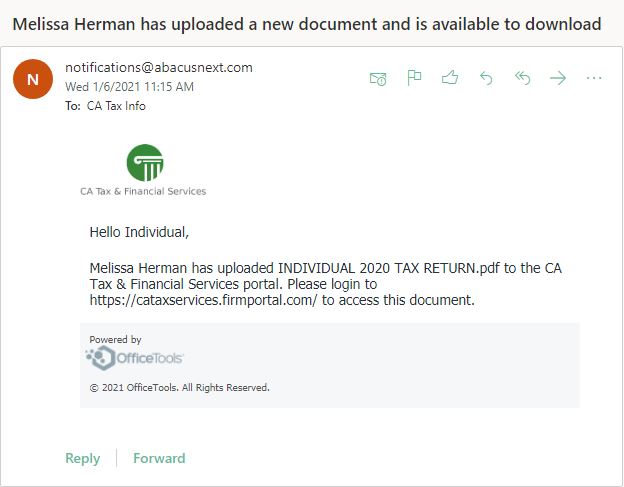The width and height of the screenshot is (624, 487).
Task: Click the reply arrow icon
Action: pos(486,78)
